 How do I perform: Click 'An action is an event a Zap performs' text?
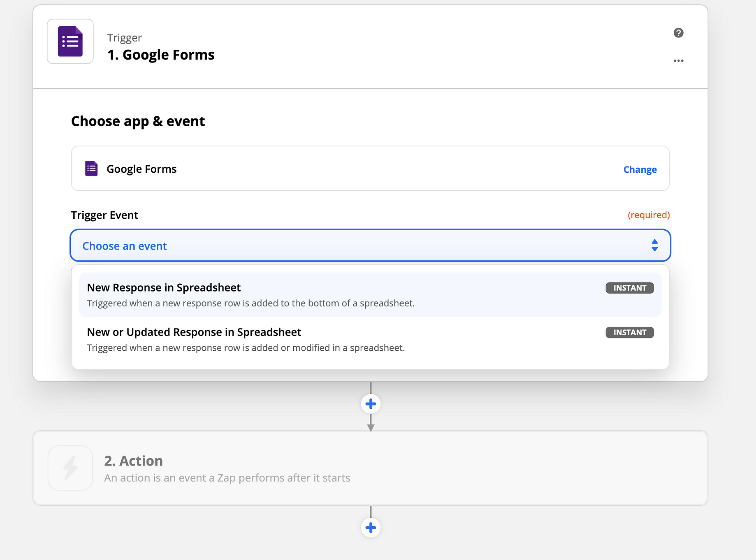pos(227,478)
